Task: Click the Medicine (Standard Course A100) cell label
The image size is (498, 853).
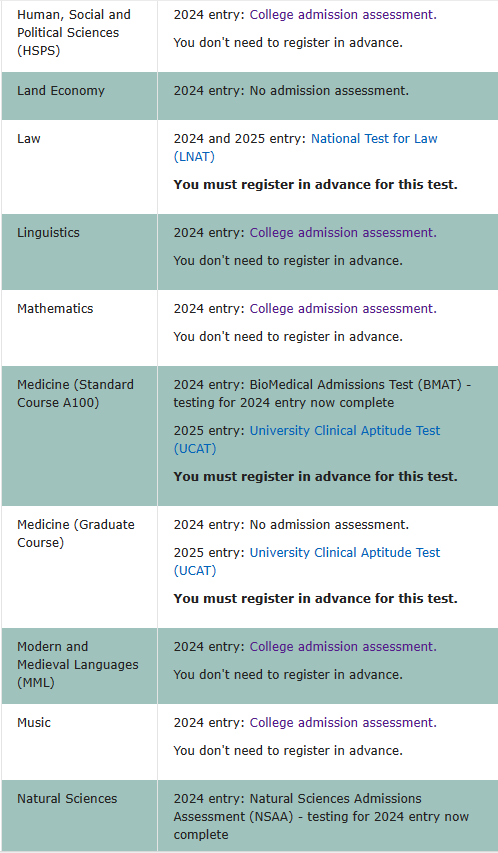Action: click(75, 393)
